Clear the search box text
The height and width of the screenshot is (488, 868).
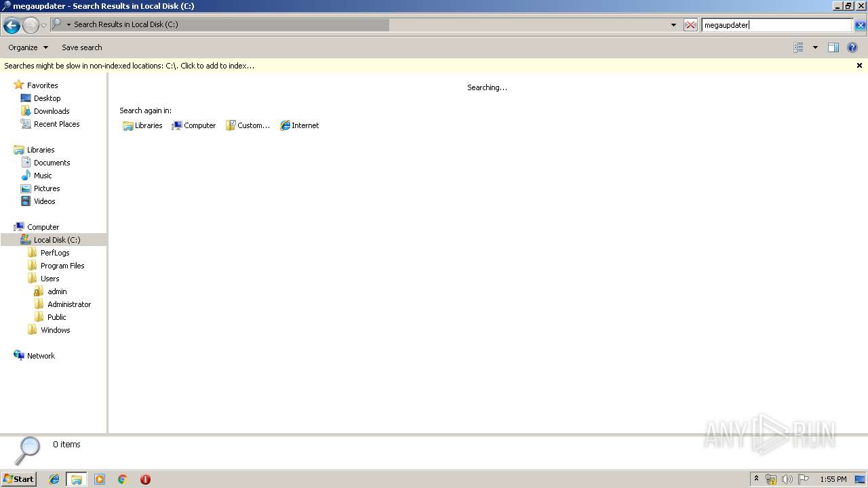point(860,25)
